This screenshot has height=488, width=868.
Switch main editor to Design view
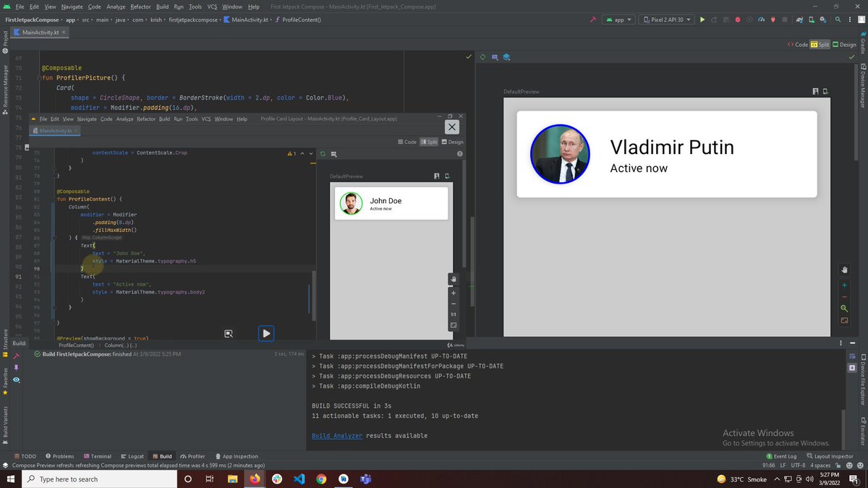coord(845,44)
